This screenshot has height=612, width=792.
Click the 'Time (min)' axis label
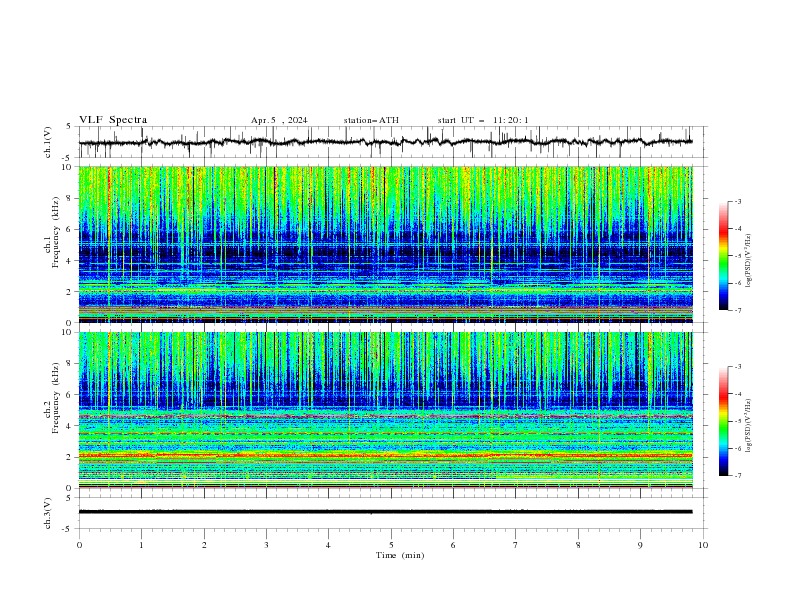pos(400,555)
